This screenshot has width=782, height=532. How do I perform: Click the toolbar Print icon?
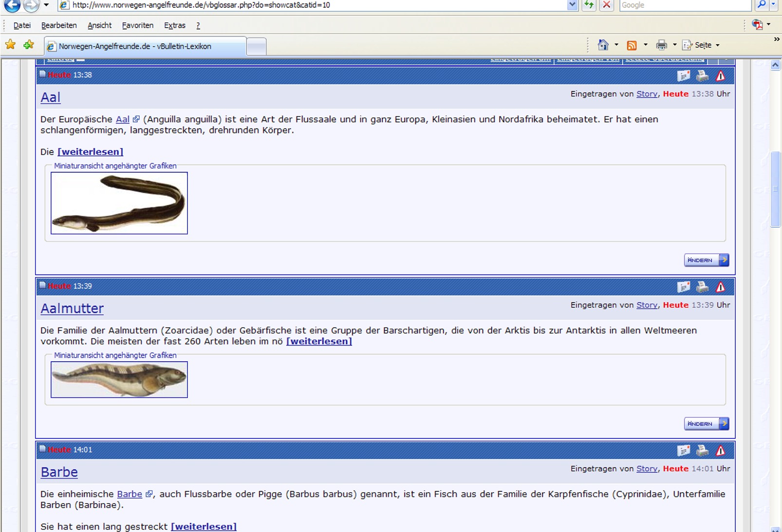click(661, 45)
